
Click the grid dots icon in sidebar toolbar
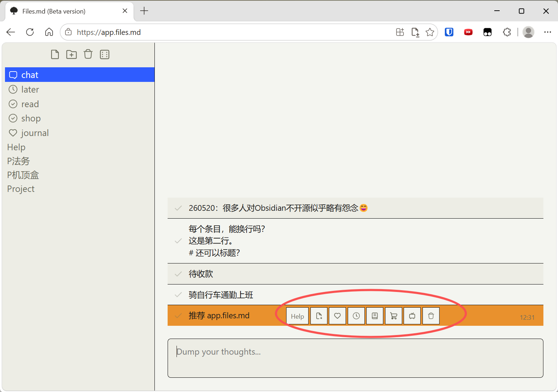pos(105,54)
